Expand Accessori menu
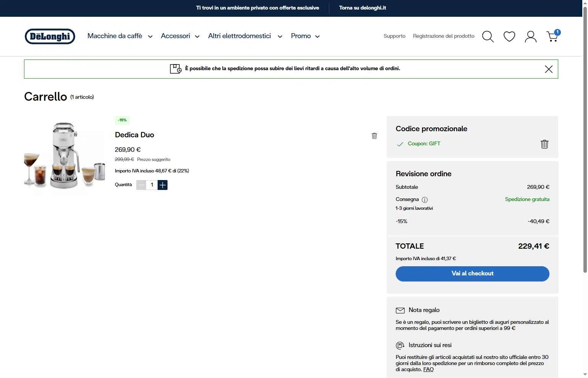This screenshot has width=588, height=378. 180,36
